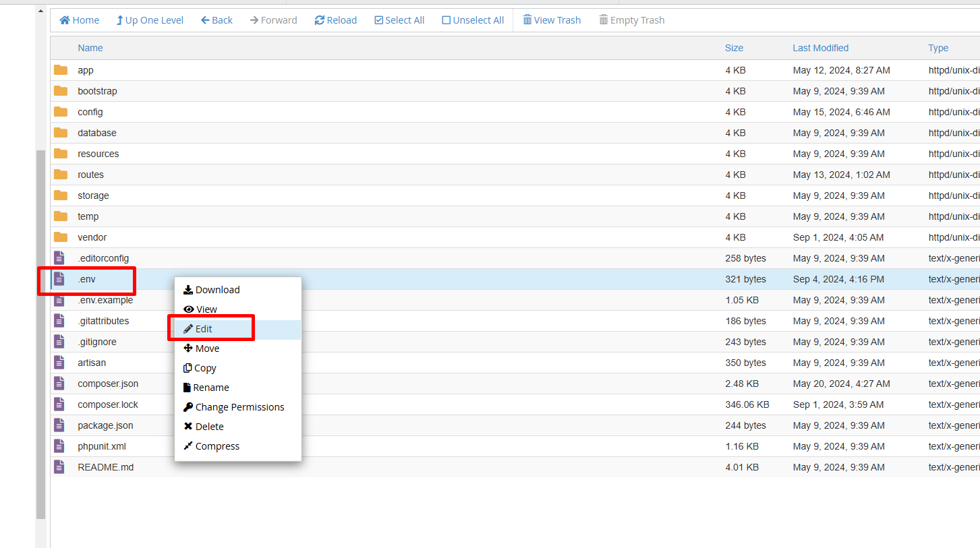Sort by Last Modified column header
The width and height of the screenshot is (980, 548).
[820, 48]
